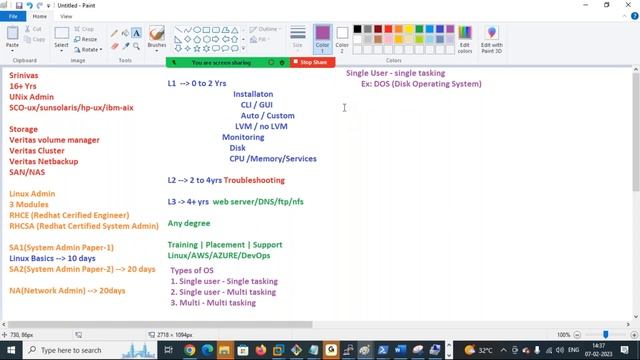
Task: Switch to the Home tab
Action: pyautogui.click(x=40, y=16)
